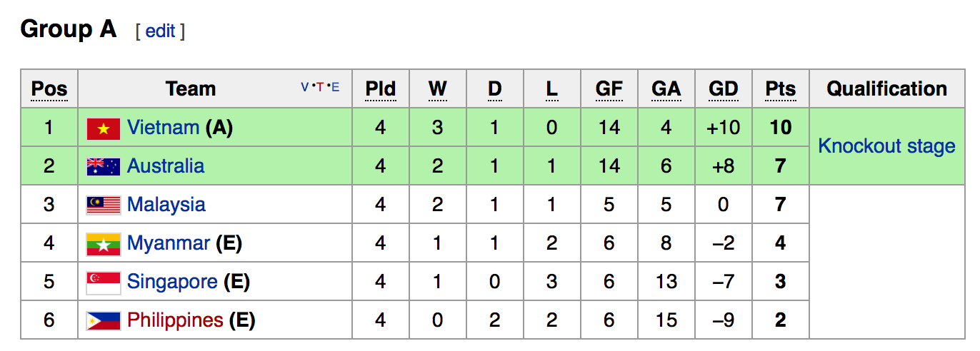Viewport: 980px width, 351px height.
Task: Visit the Singapore team page
Action: [x=172, y=282]
